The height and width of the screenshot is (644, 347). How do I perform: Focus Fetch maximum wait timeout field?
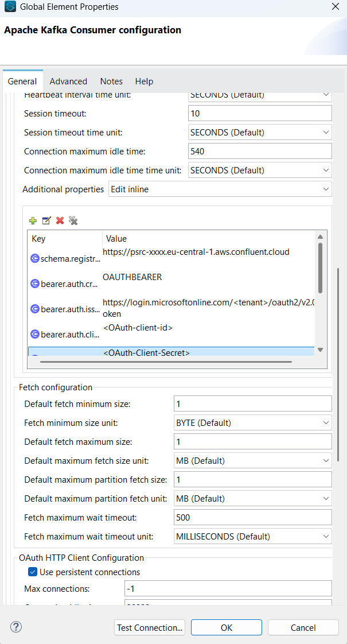tap(253, 518)
